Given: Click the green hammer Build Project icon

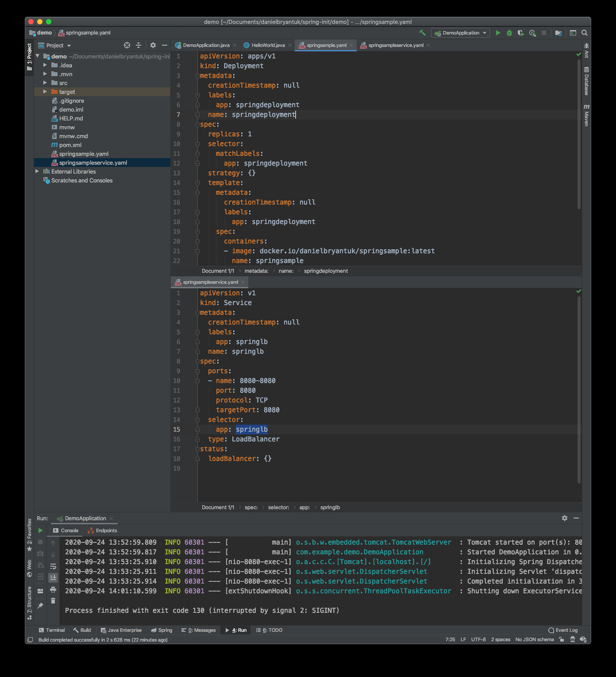Looking at the screenshot, I should tap(422, 33).
